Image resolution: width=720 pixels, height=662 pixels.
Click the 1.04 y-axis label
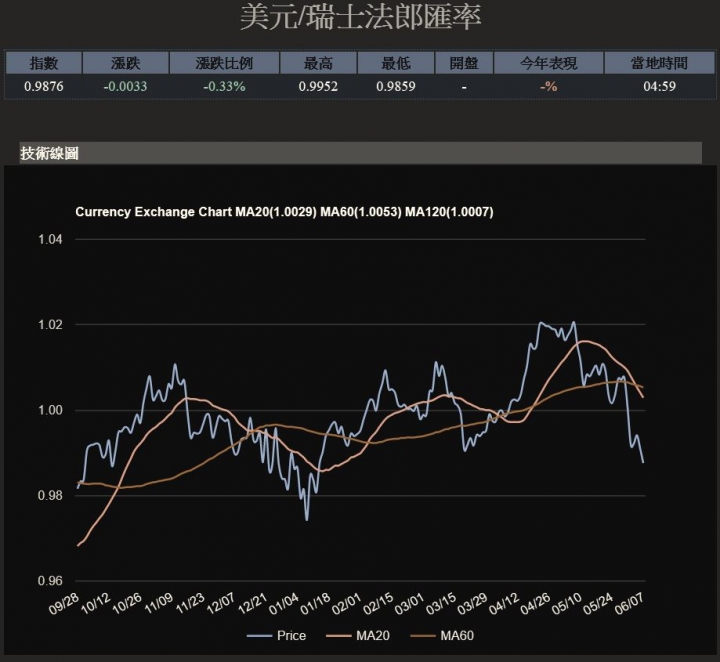[x=50, y=239]
